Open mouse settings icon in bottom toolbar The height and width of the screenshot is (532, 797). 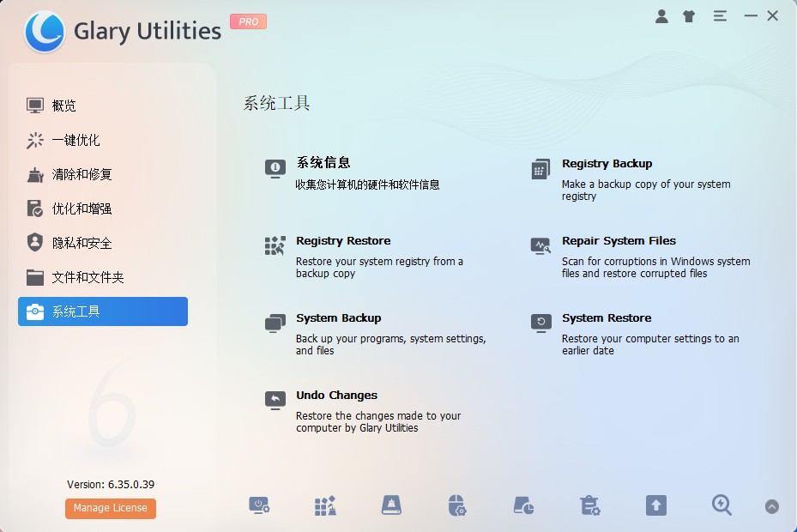(457, 505)
